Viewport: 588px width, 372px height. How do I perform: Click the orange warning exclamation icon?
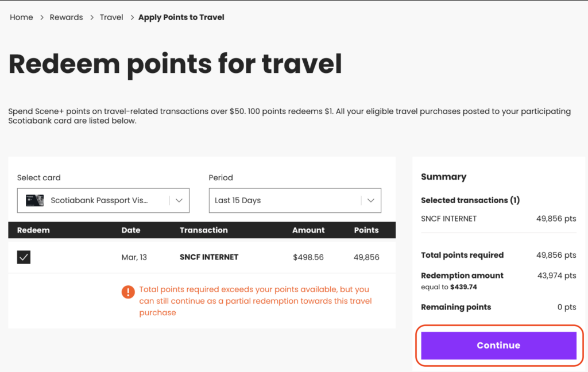[128, 292]
